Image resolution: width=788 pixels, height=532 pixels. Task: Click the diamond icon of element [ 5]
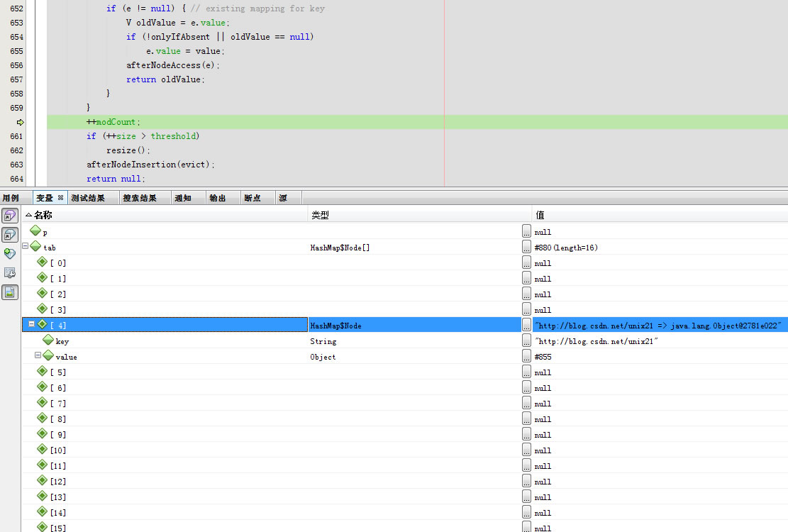tap(43, 371)
